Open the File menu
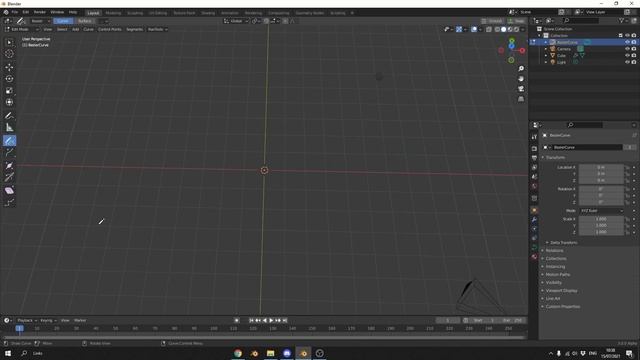640x360 pixels. (15, 13)
